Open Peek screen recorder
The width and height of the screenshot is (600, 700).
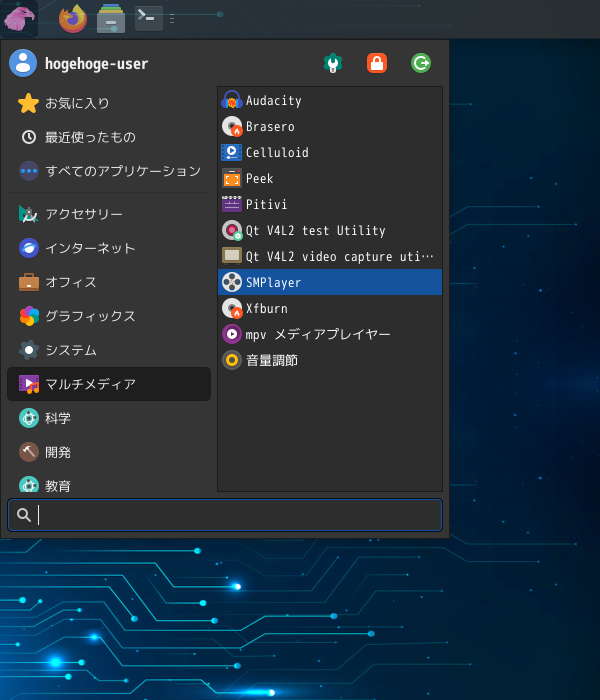(x=330, y=178)
